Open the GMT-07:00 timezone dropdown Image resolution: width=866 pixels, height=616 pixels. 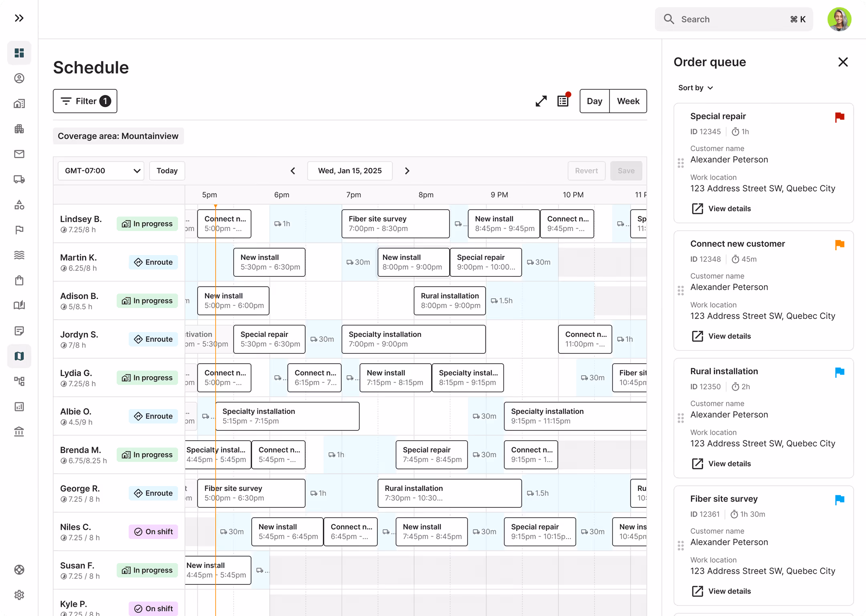[x=101, y=170]
